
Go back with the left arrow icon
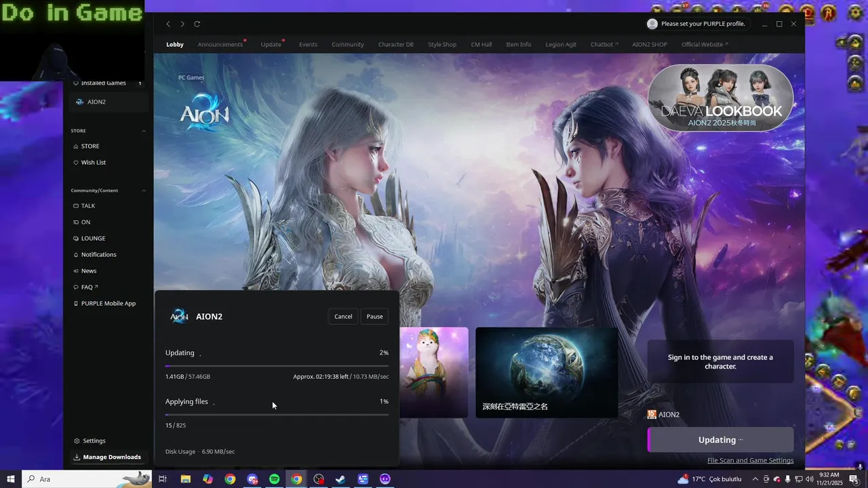click(x=168, y=24)
